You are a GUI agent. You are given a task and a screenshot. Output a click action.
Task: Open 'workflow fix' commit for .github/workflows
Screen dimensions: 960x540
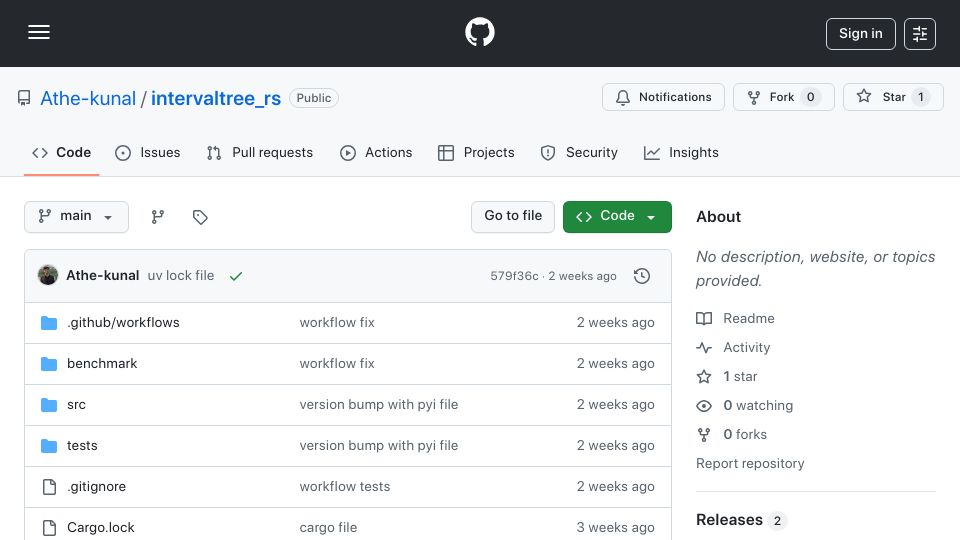point(337,323)
